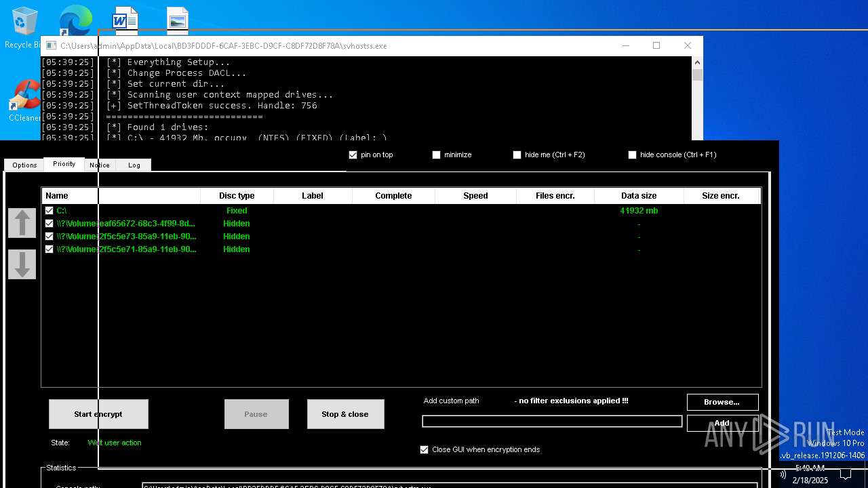Open the Microsoft Edge desktop shortcut

(x=75, y=20)
